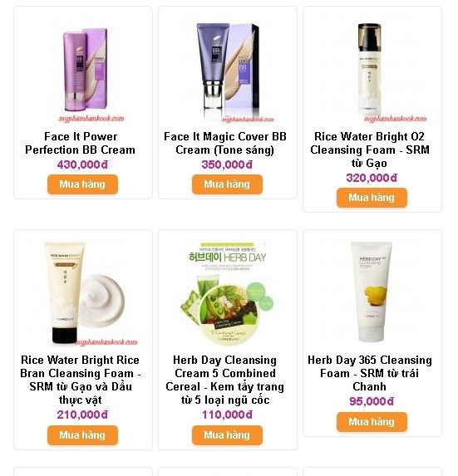Click Mua hàng for Herb Day 365 Foam
The image size is (458, 476).
click(x=372, y=422)
